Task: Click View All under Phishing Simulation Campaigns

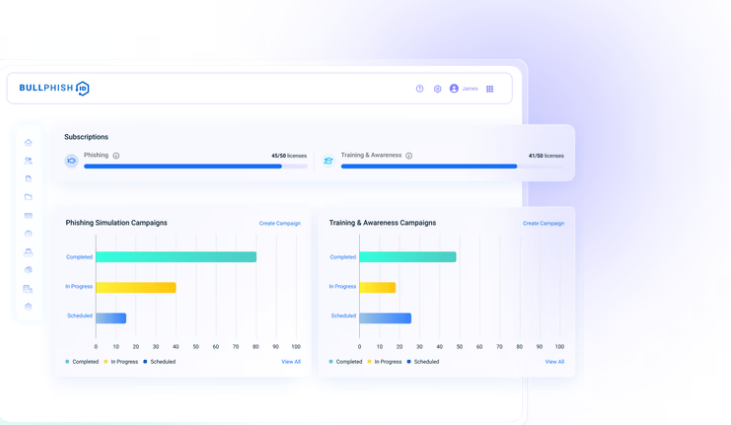Action: click(x=291, y=362)
